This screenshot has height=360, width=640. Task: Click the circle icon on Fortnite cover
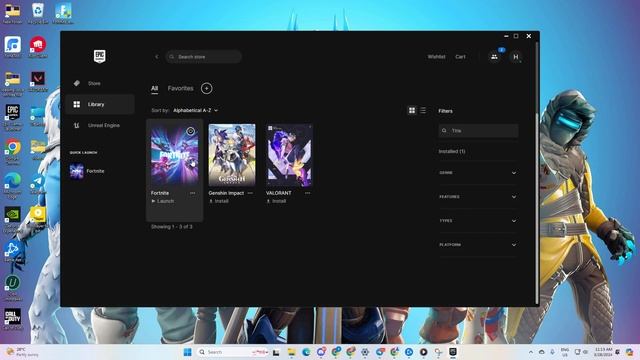(x=191, y=131)
